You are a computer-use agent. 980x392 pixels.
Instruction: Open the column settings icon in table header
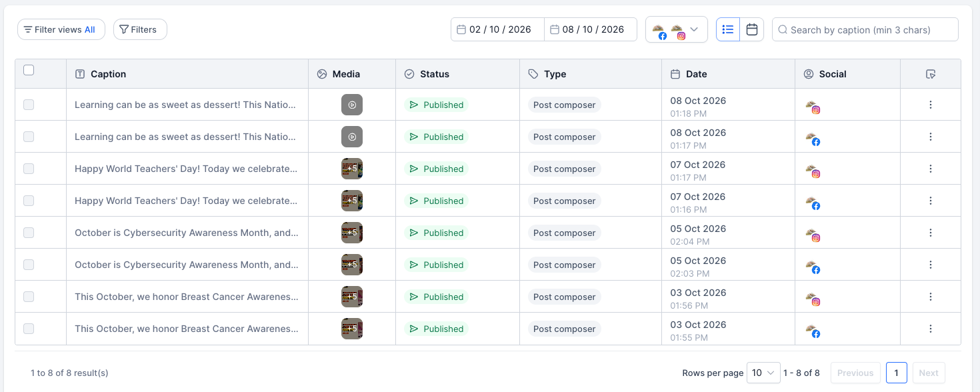coord(931,74)
